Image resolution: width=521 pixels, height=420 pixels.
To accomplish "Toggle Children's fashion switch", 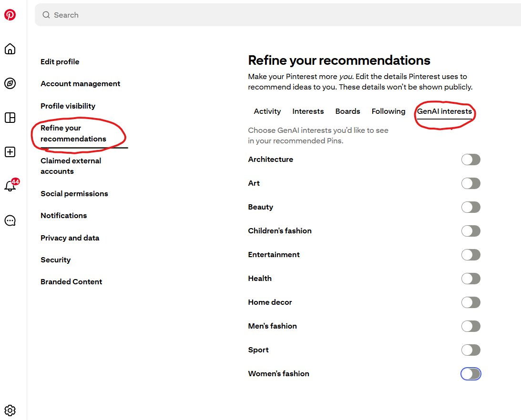I will point(470,231).
